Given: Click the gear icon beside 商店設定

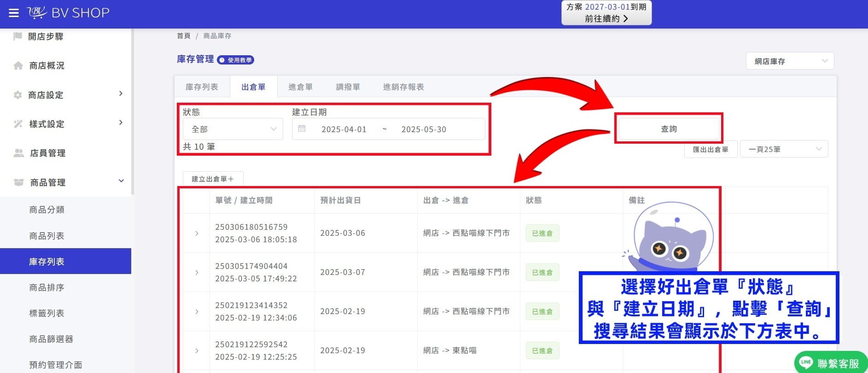Looking at the screenshot, I should coord(18,95).
